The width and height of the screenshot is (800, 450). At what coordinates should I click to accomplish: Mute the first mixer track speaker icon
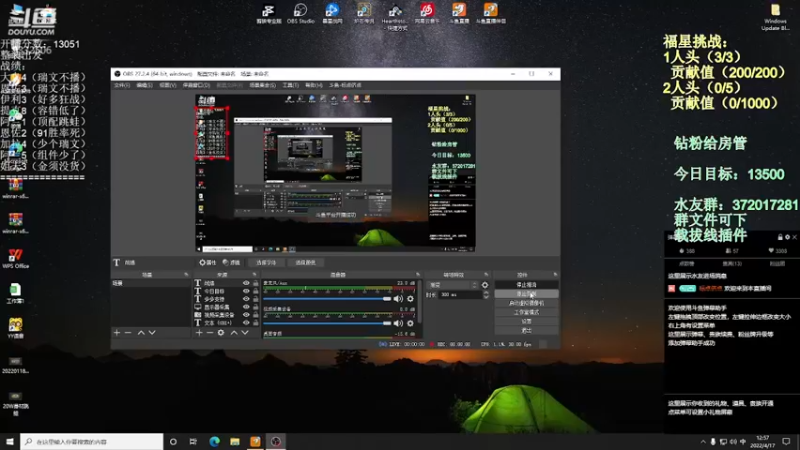point(398,299)
